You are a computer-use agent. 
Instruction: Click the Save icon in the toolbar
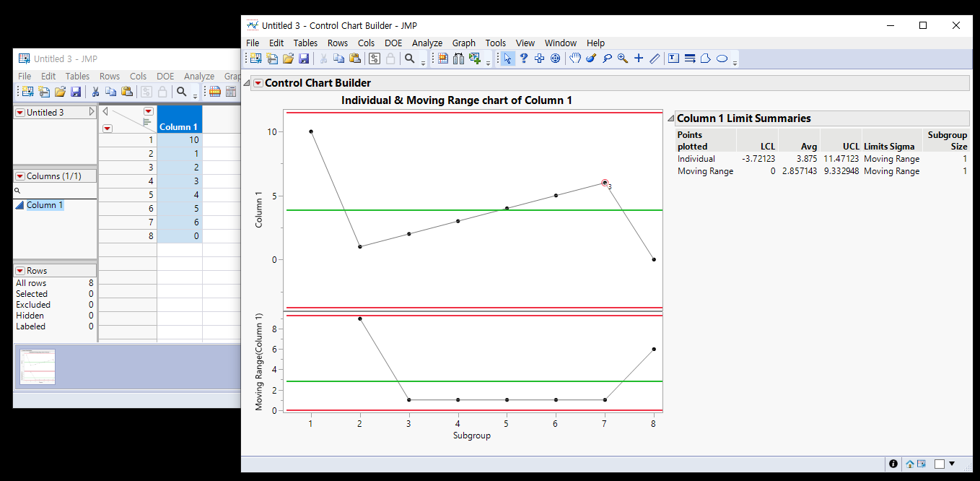(303, 58)
